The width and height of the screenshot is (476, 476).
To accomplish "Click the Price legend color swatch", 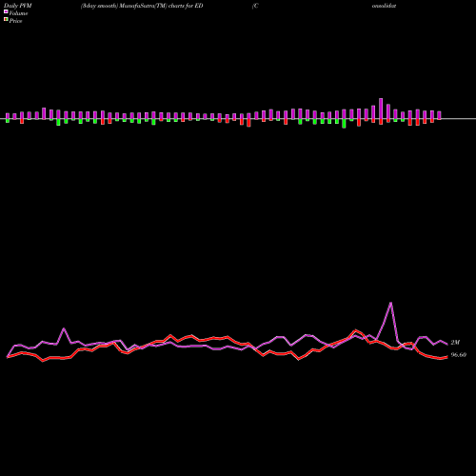I will [x=6, y=20].
